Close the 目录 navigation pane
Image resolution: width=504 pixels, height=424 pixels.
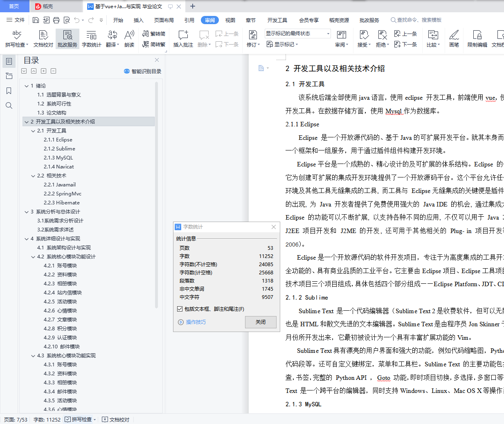pyautogui.click(x=157, y=60)
